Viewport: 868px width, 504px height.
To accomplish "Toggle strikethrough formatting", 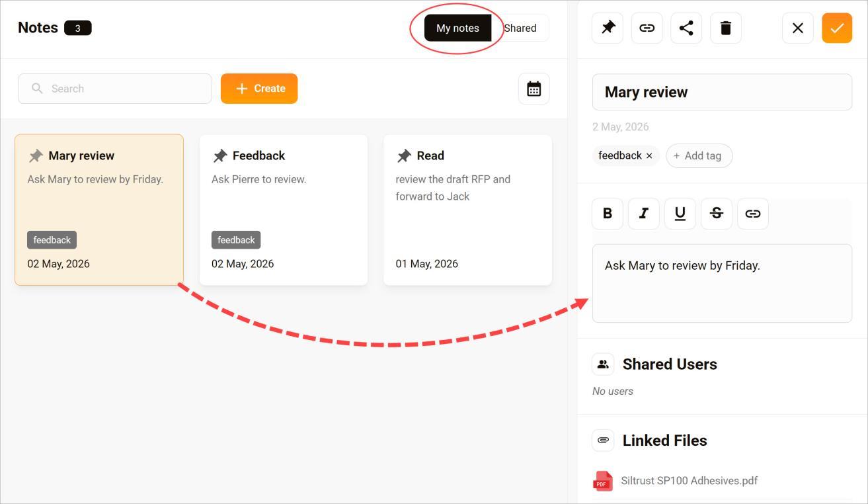I will pos(717,214).
